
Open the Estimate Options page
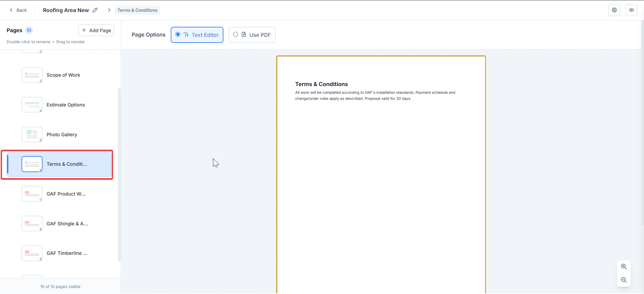tap(59, 105)
